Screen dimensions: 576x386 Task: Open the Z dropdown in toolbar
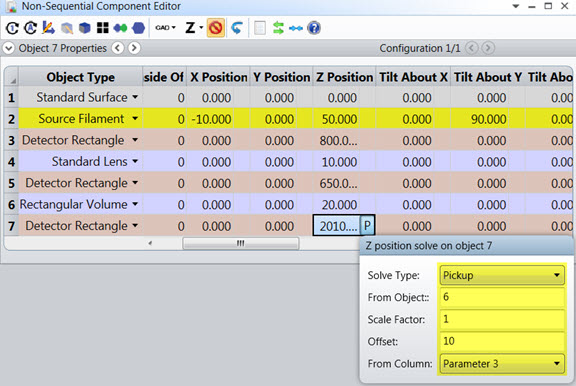pos(194,28)
